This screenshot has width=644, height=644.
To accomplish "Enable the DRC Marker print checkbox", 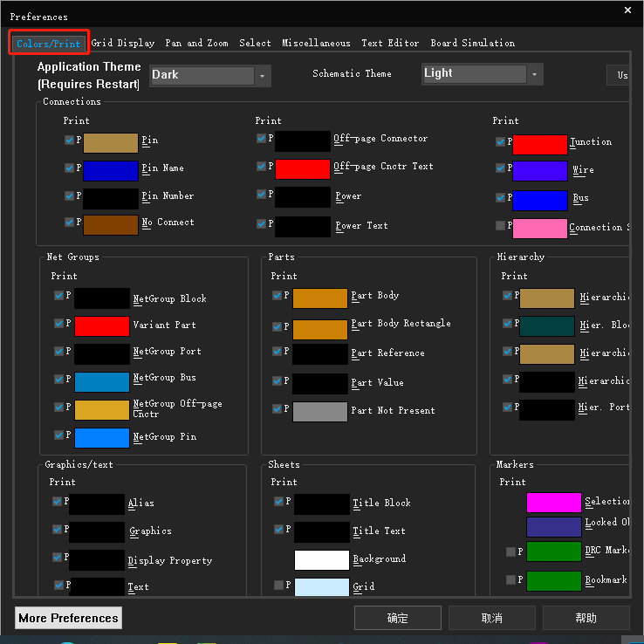I will 510,552.
